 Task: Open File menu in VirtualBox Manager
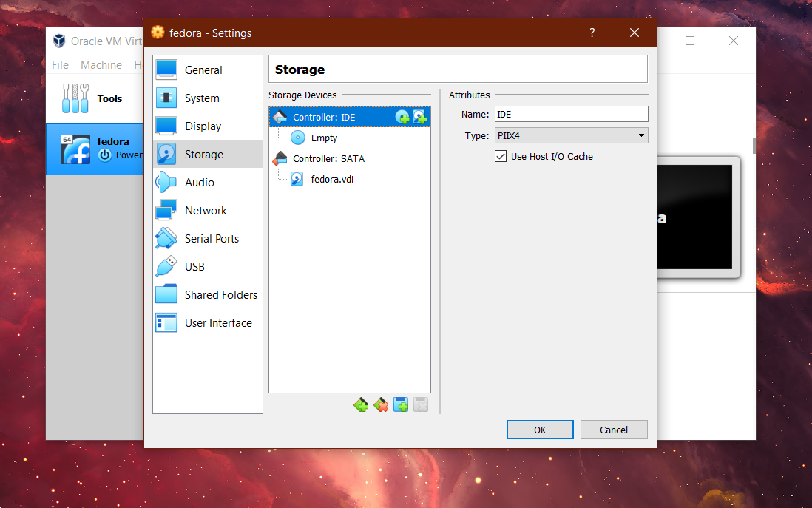tap(60, 65)
